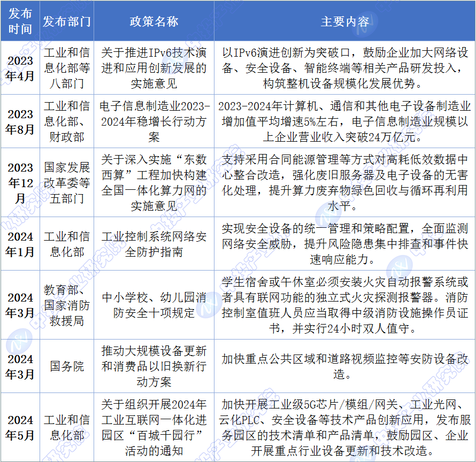Click the 国务院 department cell
The width and height of the screenshot is (476, 462).
pos(67,366)
